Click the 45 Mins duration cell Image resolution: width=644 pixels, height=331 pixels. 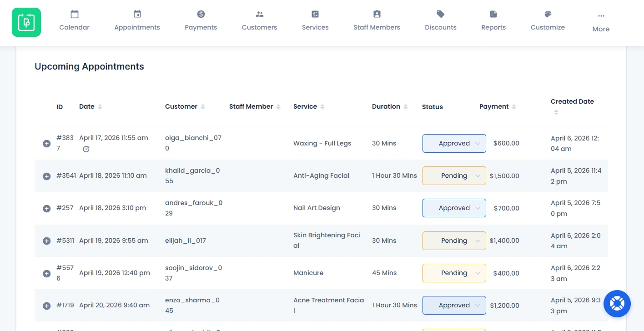click(384, 273)
